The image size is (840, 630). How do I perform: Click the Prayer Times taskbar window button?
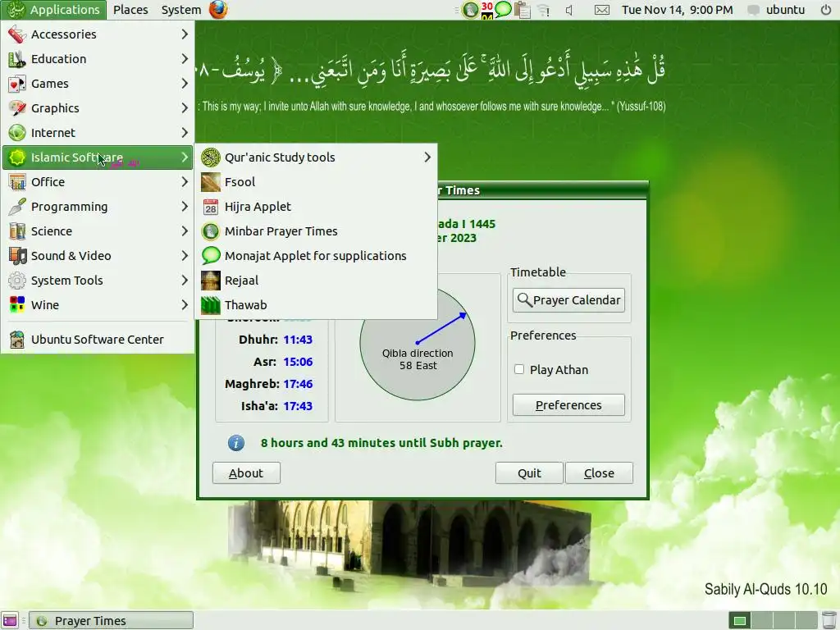point(111,620)
